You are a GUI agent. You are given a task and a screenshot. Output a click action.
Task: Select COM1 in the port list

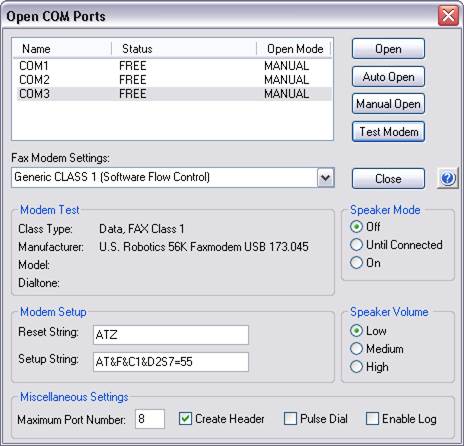click(174, 66)
